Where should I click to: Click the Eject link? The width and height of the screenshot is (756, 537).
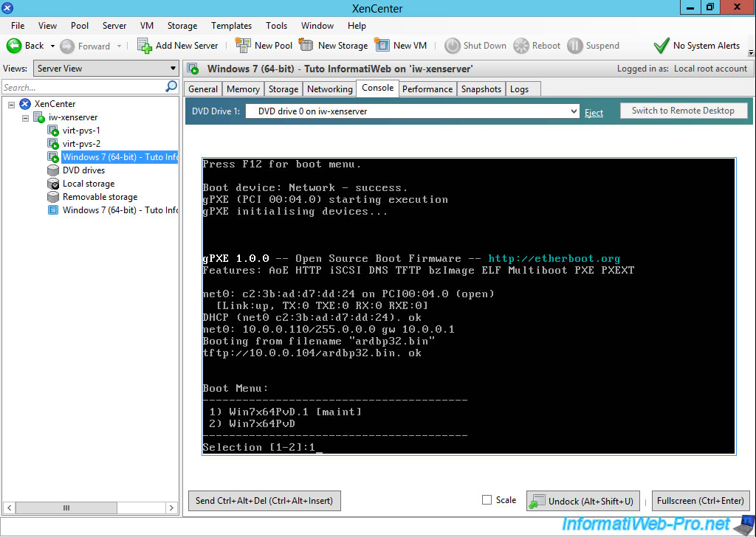tap(594, 113)
